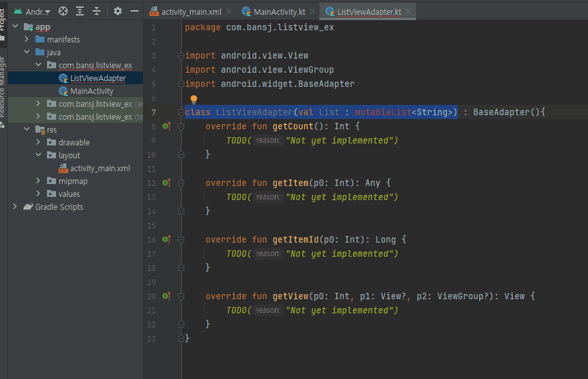Click the Select Opened File target icon
This screenshot has width=588, height=379.
63,11
